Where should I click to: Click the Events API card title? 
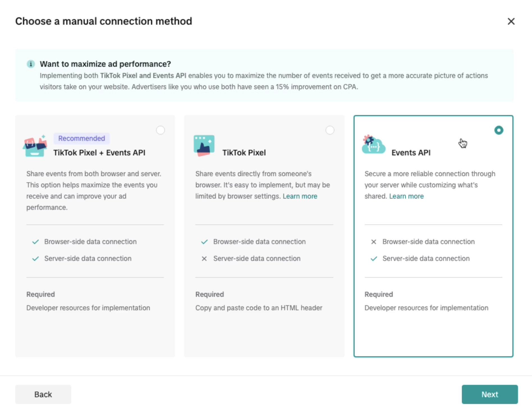(411, 153)
